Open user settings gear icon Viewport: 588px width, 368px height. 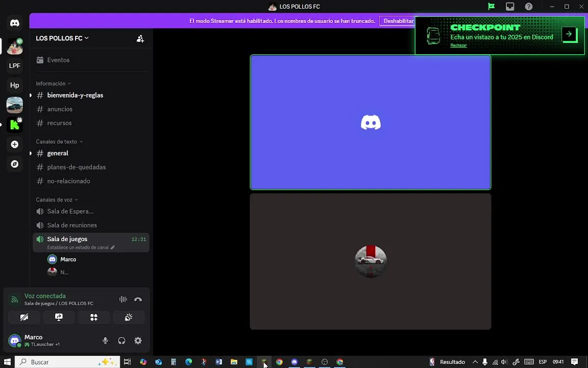(x=138, y=340)
